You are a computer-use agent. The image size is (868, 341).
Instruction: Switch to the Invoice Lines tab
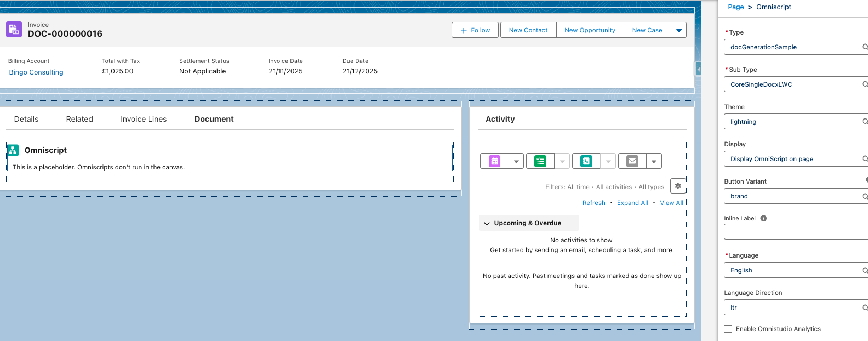[144, 119]
